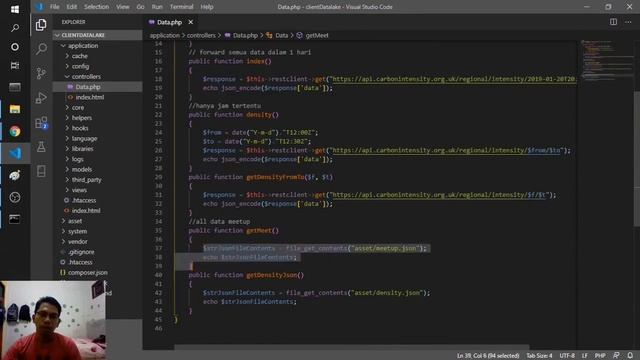Open Cortana circle icon in taskbar
Viewport: 640px width, 360px height.
[15, 47]
